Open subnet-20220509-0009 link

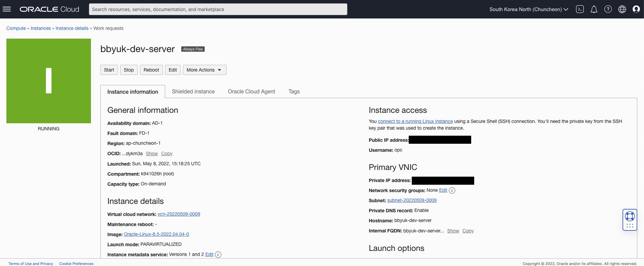pyautogui.click(x=412, y=200)
